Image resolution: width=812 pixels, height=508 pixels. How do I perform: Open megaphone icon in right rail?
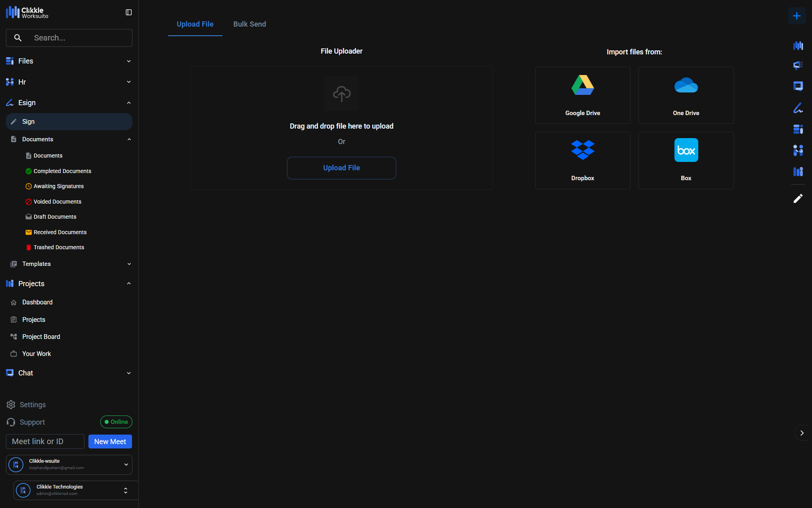[x=798, y=65]
